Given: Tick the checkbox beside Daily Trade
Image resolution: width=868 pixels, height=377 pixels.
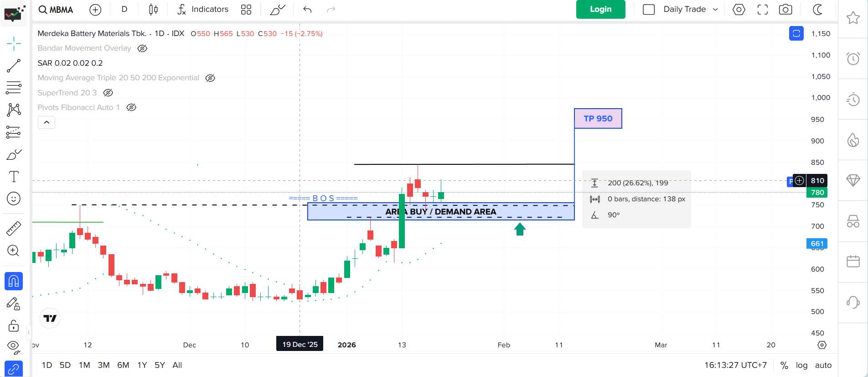Looking at the screenshot, I should coord(649,10).
